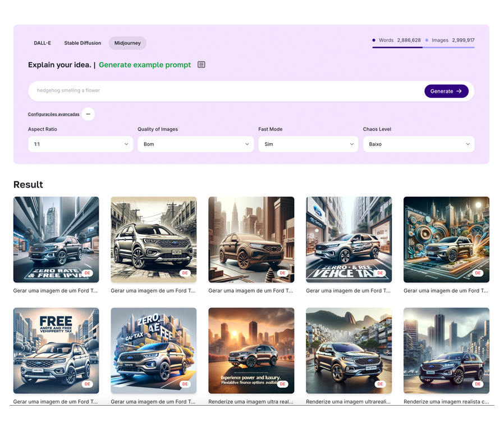
Task: Click the DE badge on the first result image
Action: click(x=87, y=273)
